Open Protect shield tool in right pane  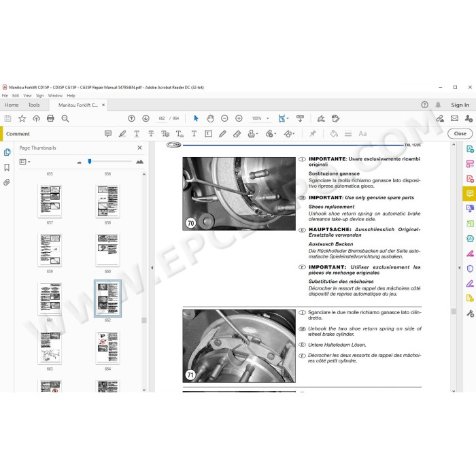[470, 269]
